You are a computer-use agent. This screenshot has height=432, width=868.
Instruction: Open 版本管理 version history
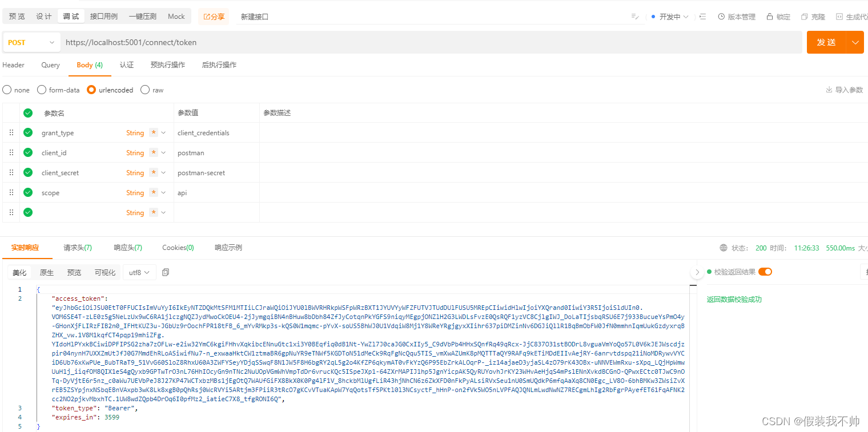pyautogui.click(x=737, y=17)
